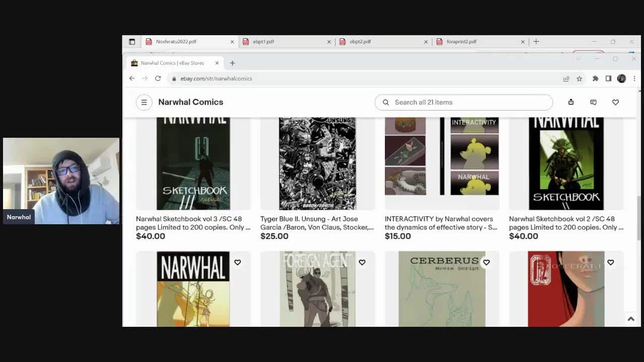
Task: Click the share store icon
Action: tap(571, 102)
